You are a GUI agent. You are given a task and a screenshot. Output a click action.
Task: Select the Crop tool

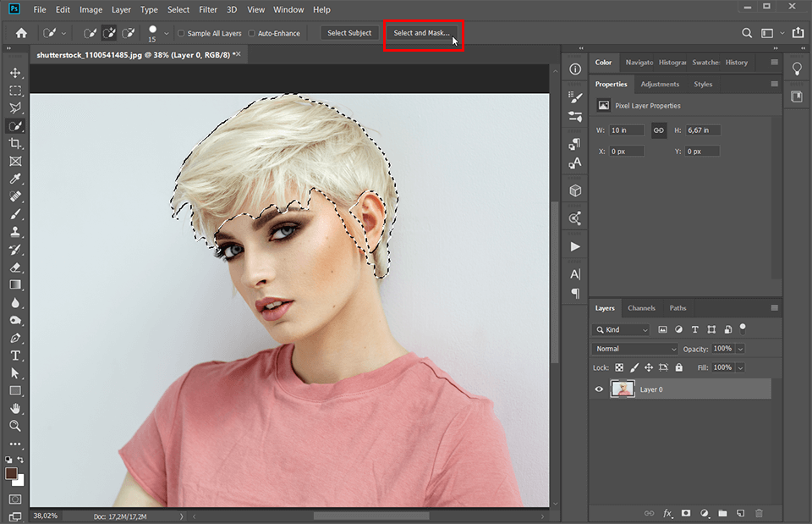[x=15, y=143]
